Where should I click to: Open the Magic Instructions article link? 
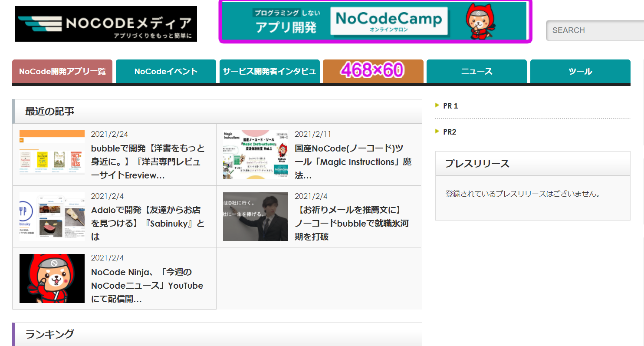[353, 162]
